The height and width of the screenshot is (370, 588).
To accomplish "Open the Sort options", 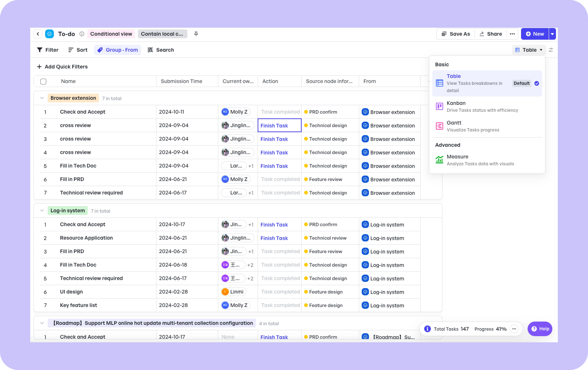I will coord(78,50).
